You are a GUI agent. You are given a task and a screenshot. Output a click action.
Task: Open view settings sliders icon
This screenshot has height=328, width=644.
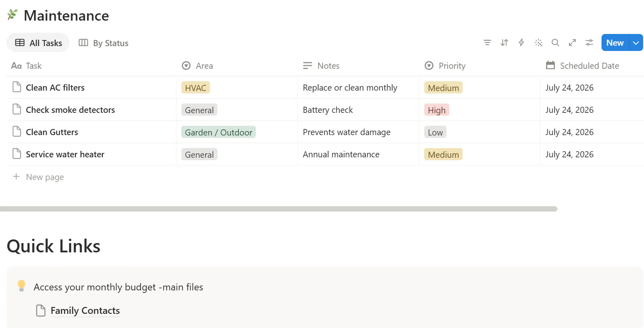589,42
